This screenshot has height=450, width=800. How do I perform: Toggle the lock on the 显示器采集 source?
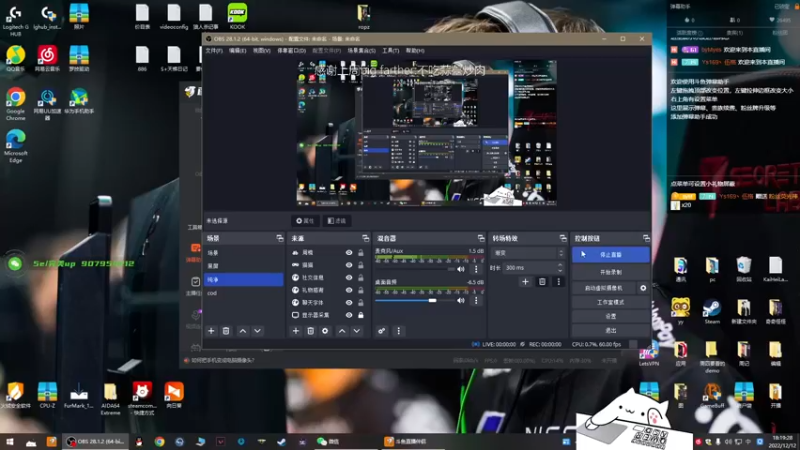point(361,315)
